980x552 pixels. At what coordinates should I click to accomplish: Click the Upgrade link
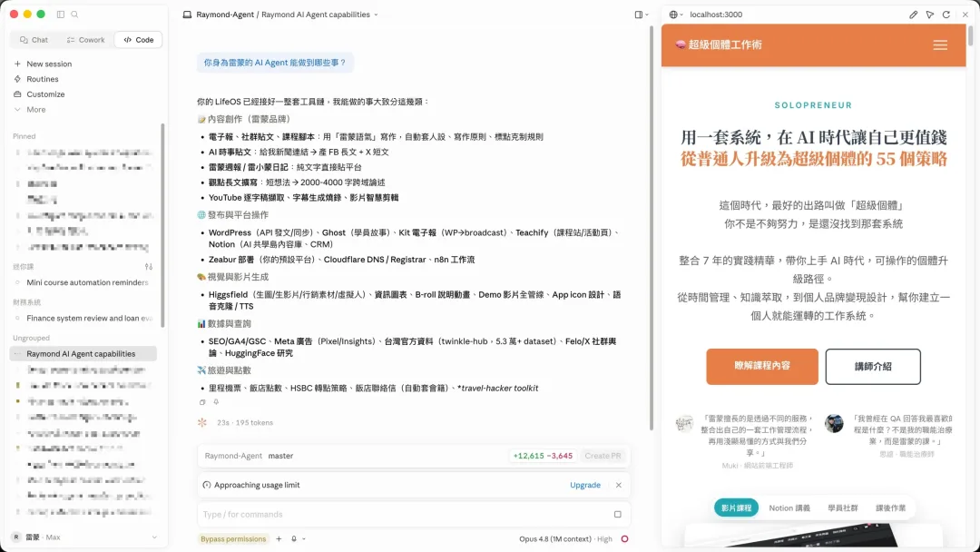point(585,485)
